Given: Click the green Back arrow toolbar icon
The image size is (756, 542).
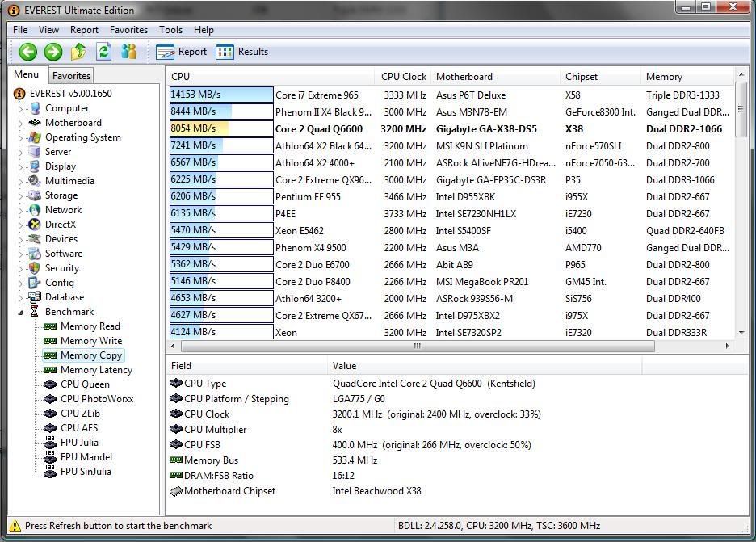Looking at the screenshot, I should coord(28,52).
